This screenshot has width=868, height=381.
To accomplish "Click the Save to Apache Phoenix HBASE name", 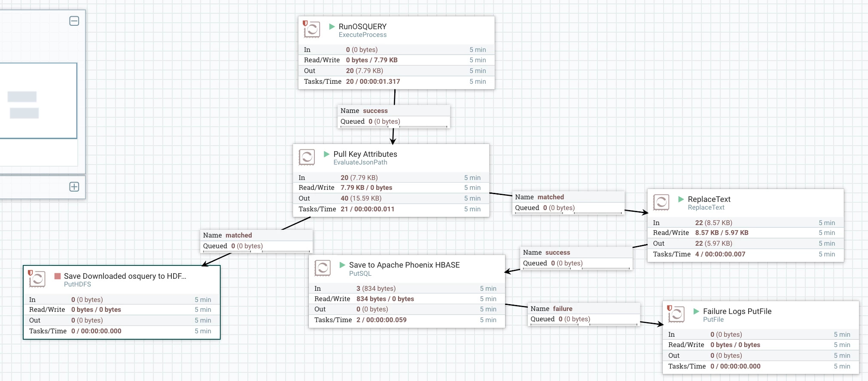I will click(x=405, y=265).
